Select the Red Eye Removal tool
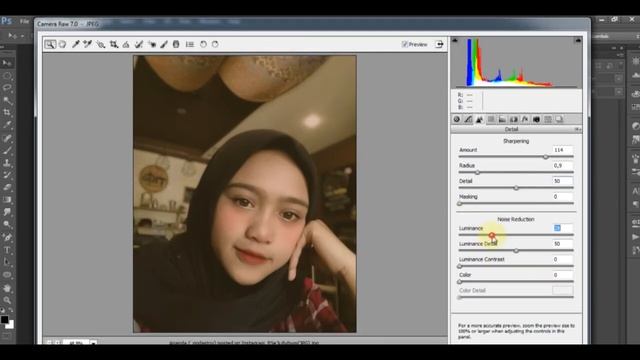This screenshot has height=360, width=640. (x=152, y=44)
